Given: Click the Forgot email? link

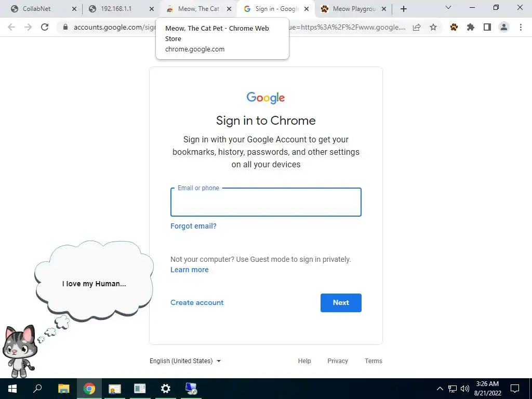Looking at the screenshot, I should pyautogui.click(x=193, y=226).
